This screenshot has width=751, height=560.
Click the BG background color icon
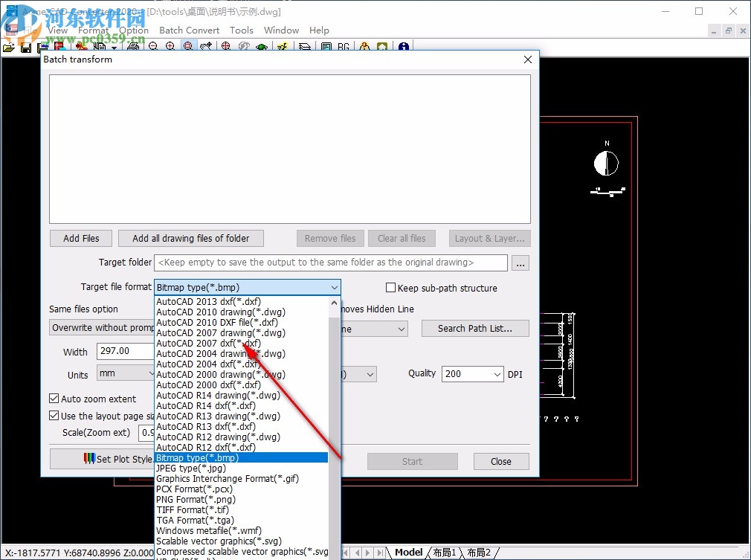point(344,47)
